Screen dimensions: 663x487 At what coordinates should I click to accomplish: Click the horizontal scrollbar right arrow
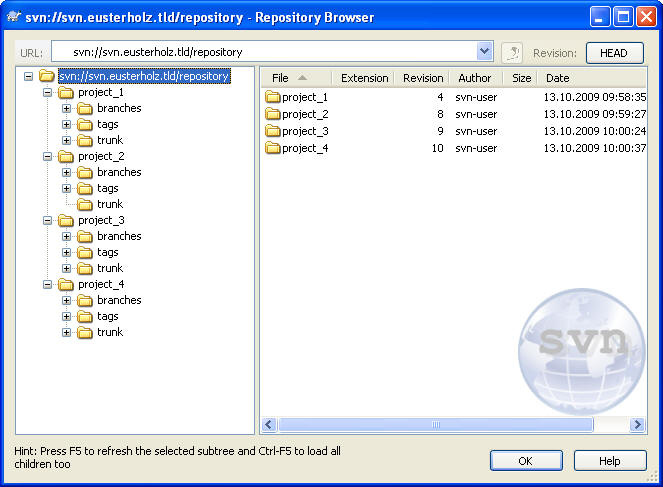coord(637,425)
